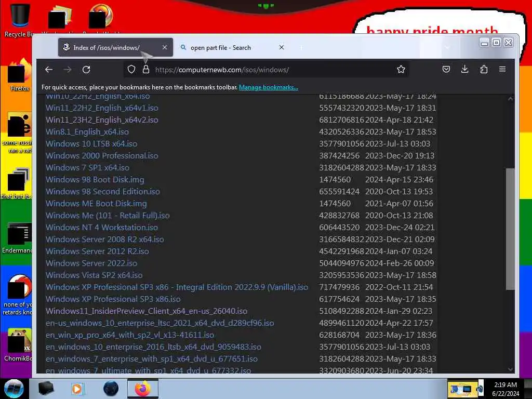Open the black box taskbar icon
Image resolution: width=532 pixels, height=399 pixels.
pos(46,389)
